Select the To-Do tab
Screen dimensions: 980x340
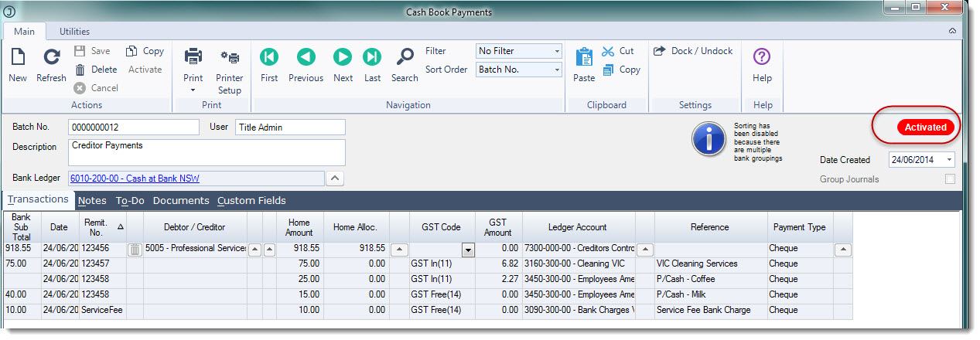pos(130,200)
